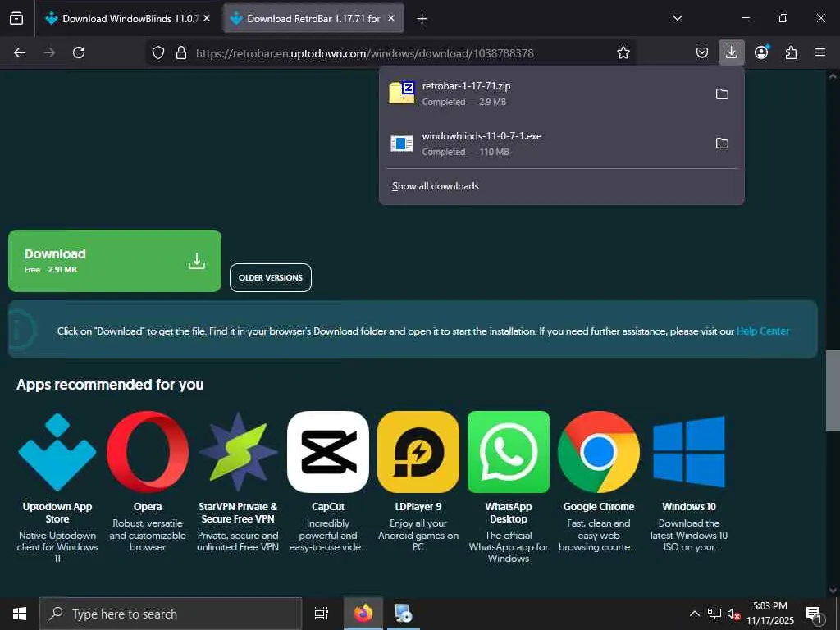This screenshot has height=630, width=840.
Task: Click the CapCut title link
Action: coord(328,507)
